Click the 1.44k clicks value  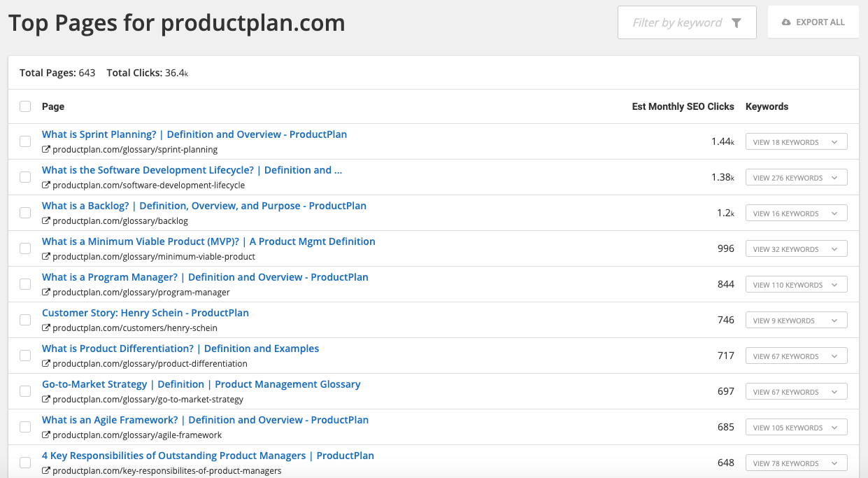723,141
